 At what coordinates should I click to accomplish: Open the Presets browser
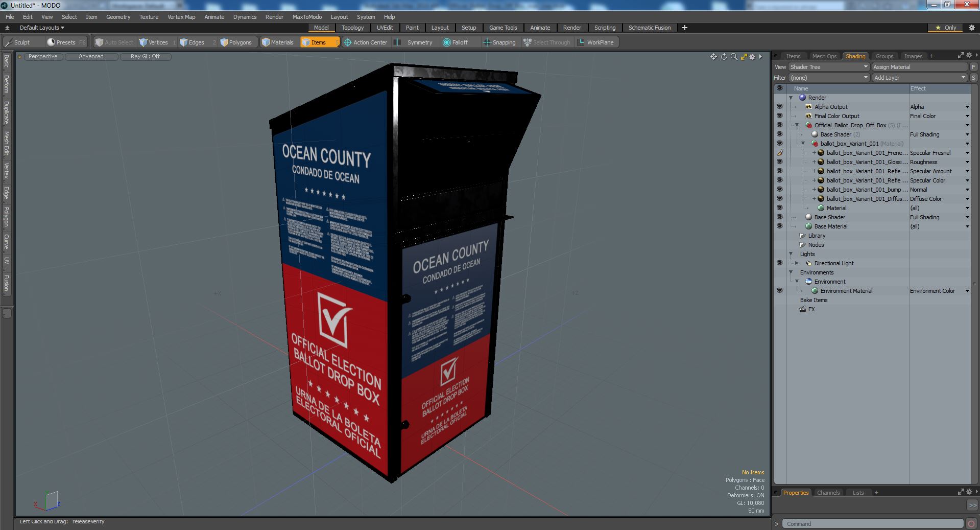(x=66, y=42)
